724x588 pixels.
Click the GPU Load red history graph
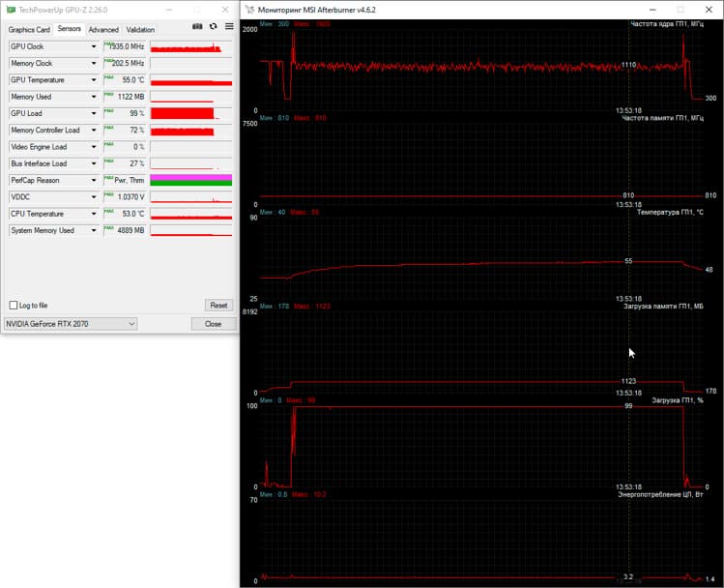(191, 113)
